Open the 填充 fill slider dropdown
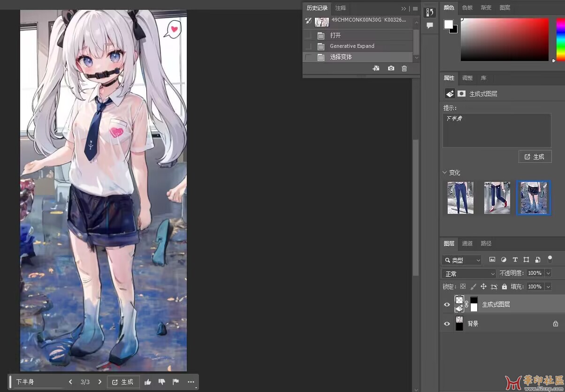Viewport: 565px width, 392px height. coord(548,286)
